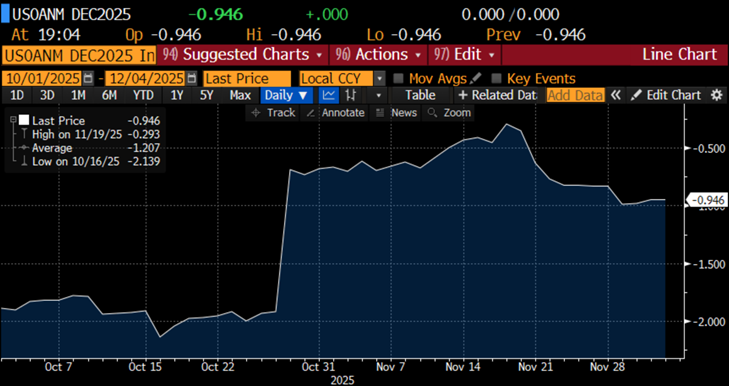The image size is (729, 386).
Task: Select the 6M range tab
Action: [x=109, y=95]
